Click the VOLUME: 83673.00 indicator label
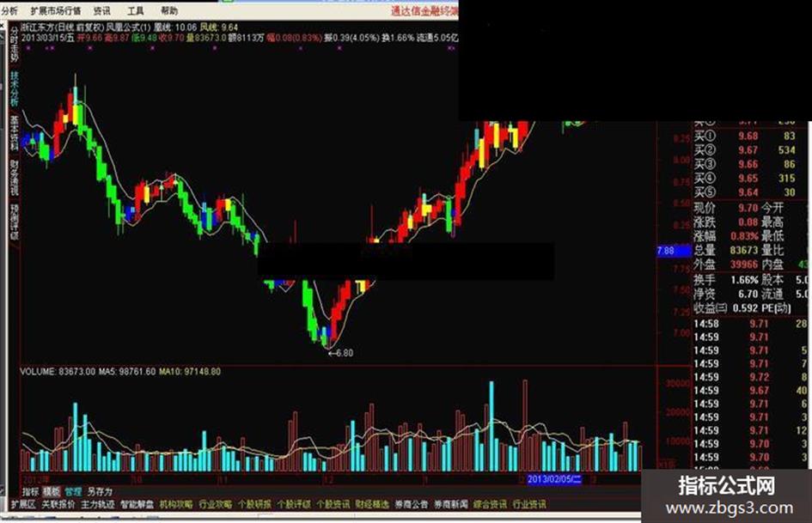Image resolution: width=812 pixels, height=523 pixels. click(x=58, y=372)
